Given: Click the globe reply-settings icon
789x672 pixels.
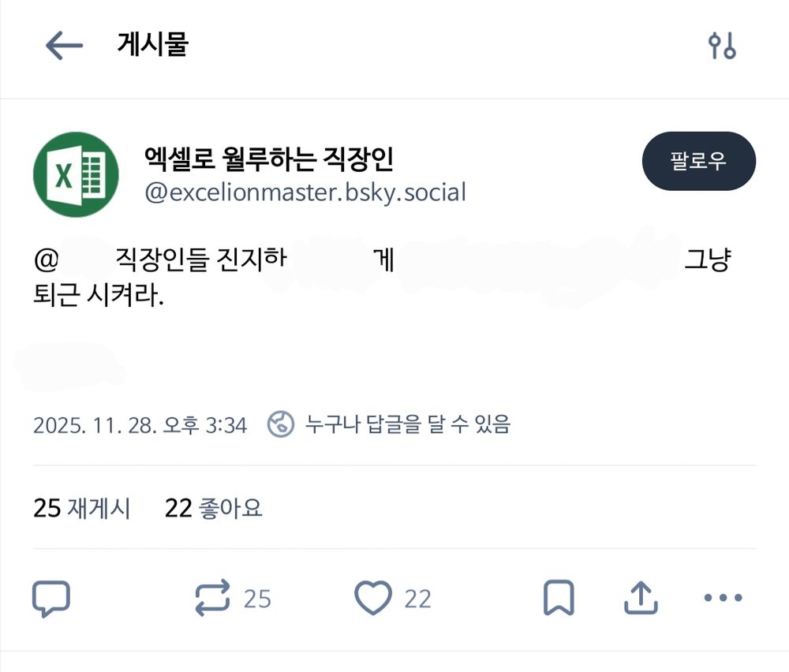Looking at the screenshot, I should (x=280, y=424).
